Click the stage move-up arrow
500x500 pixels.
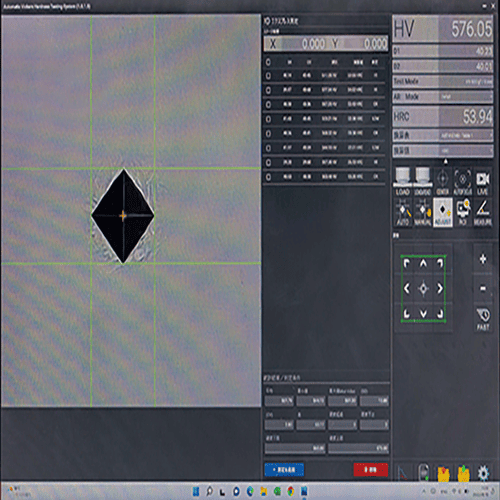click(x=423, y=264)
